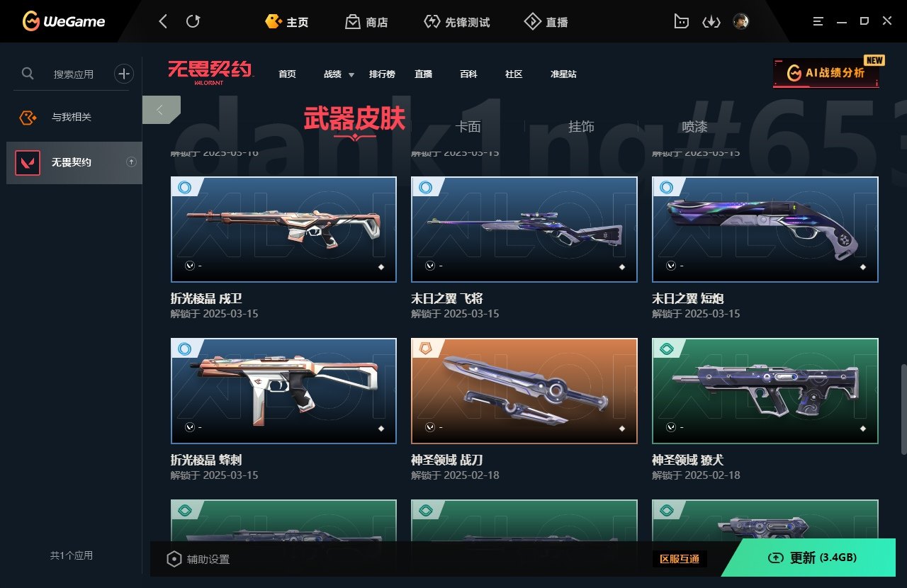The width and height of the screenshot is (907, 588).
Task: Expand the 战绩 dropdown menu
Action: [337, 74]
